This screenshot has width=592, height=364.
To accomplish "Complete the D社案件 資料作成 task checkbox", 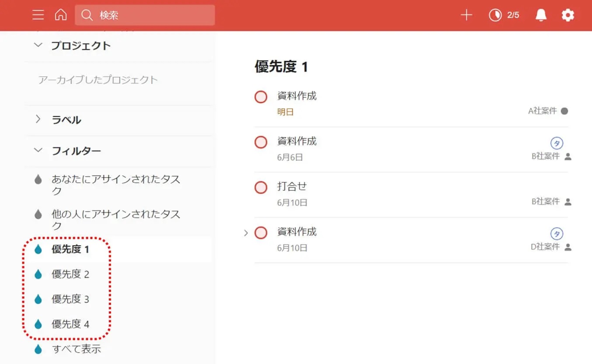I will pyautogui.click(x=261, y=232).
